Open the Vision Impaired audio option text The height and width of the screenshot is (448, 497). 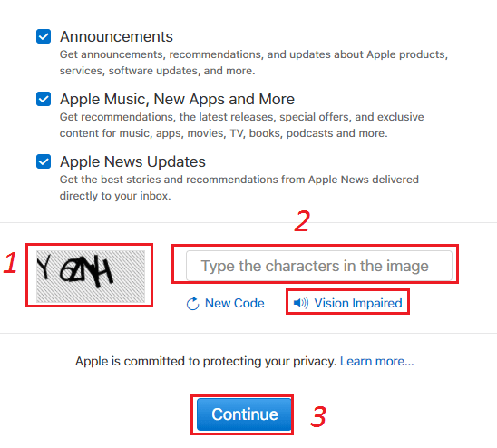[x=358, y=303]
